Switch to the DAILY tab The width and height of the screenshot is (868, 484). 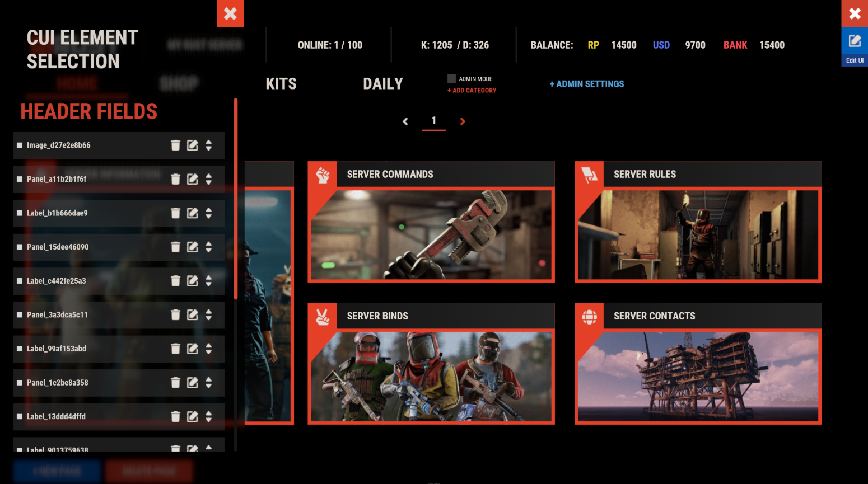(383, 84)
